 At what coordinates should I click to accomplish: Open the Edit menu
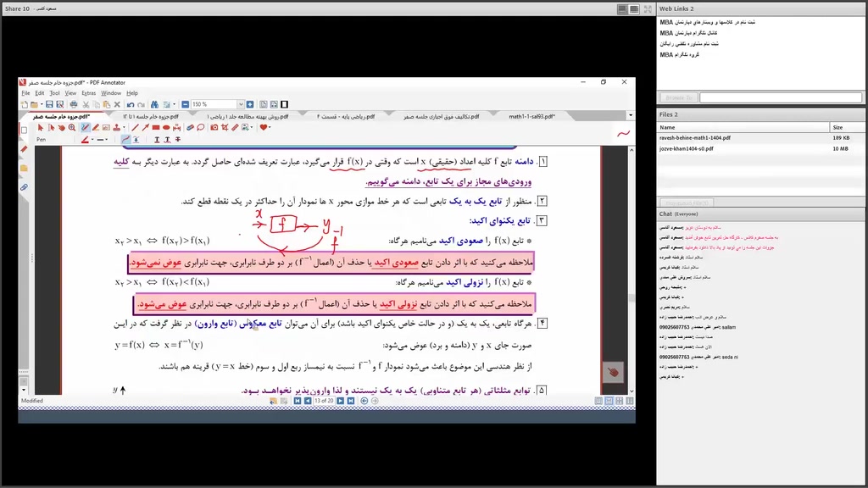click(40, 93)
